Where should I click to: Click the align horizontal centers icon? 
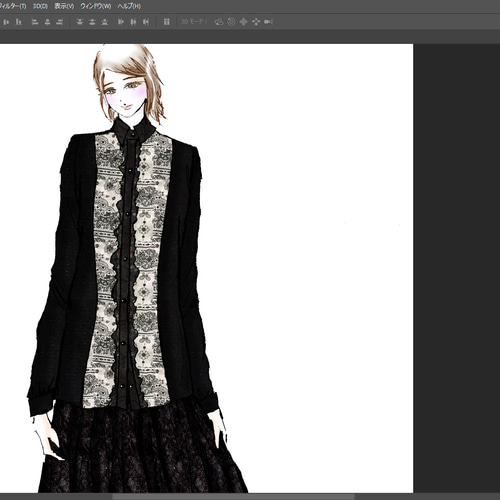coord(47,22)
